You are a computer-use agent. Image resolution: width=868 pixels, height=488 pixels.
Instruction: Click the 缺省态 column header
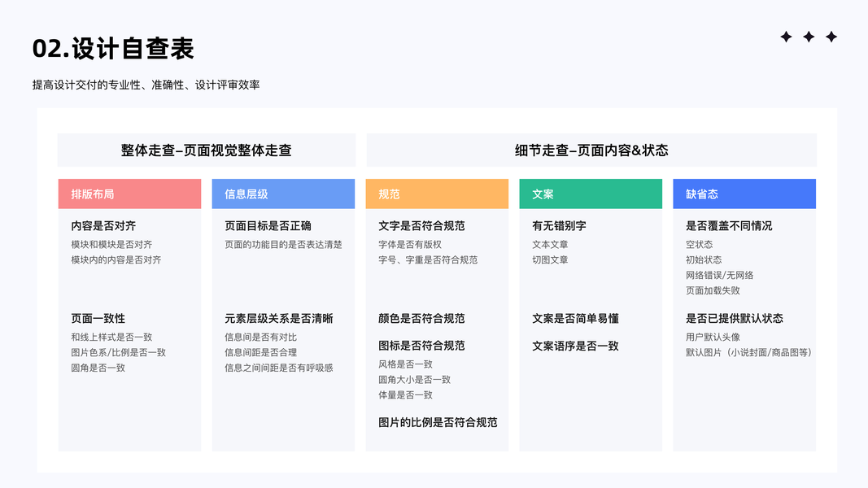click(x=744, y=194)
